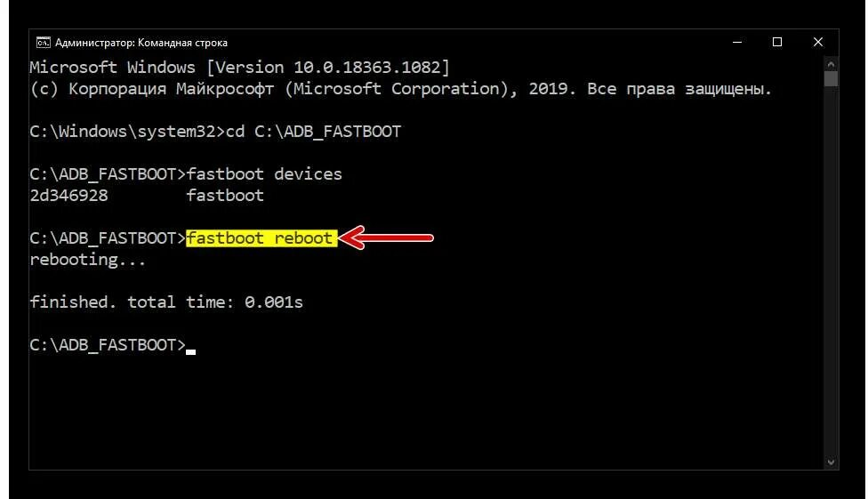Click the Microsoft Corporation copyright line
The image size is (868, 499).
401,89
